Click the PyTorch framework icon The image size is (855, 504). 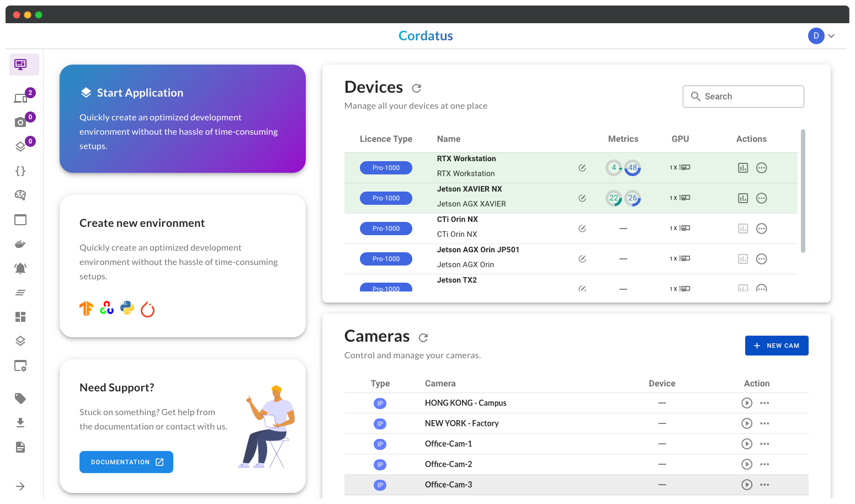coord(148,309)
